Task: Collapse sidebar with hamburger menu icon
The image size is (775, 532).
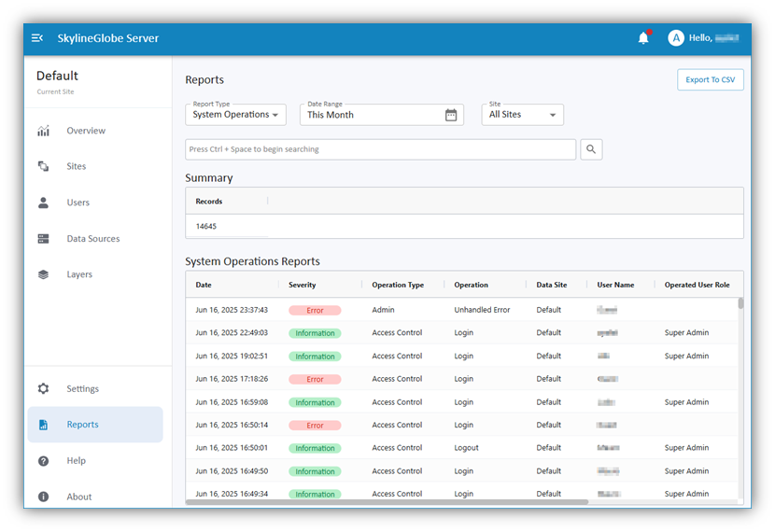Action: click(x=37, y=38)
